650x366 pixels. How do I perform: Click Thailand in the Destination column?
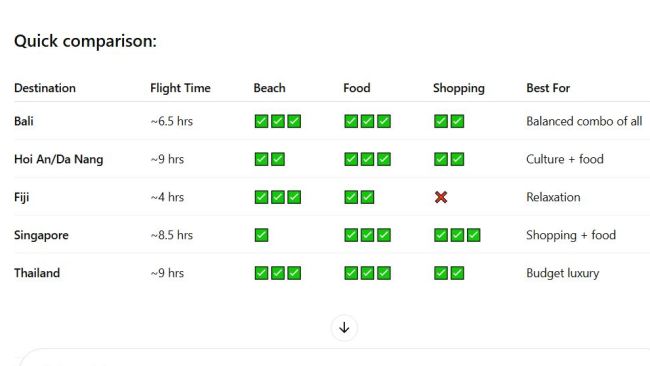coord(37,273)
